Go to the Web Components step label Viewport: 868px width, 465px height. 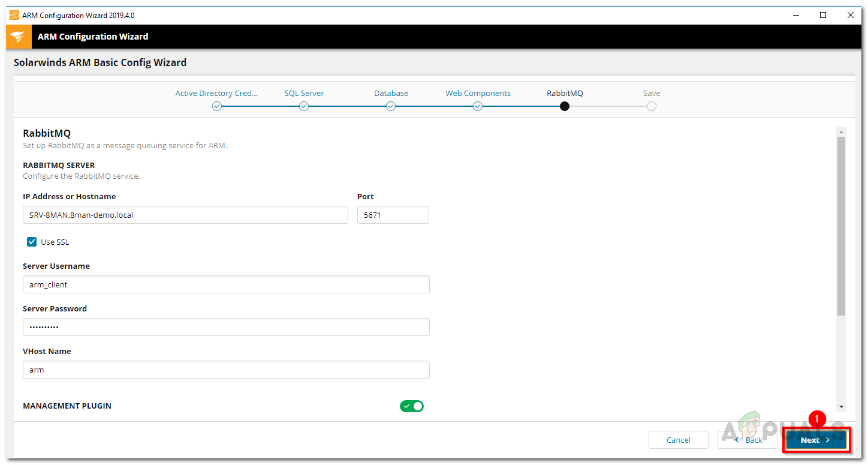click(478, 93)
